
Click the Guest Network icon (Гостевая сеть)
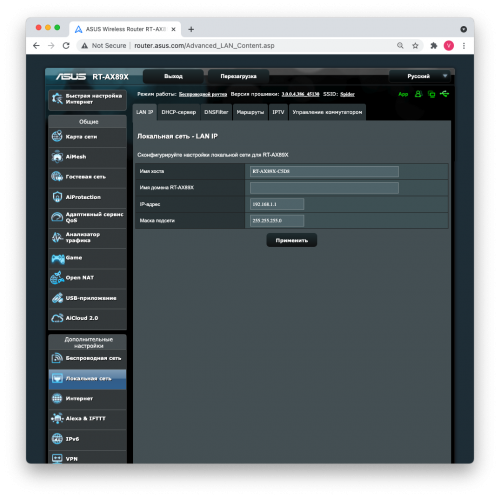point(57,176)
